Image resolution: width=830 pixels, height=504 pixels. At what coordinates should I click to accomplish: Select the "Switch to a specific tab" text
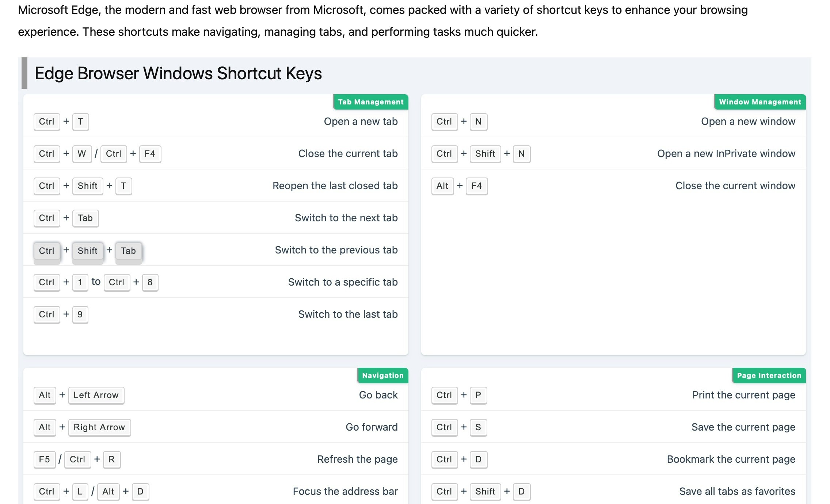343,282
